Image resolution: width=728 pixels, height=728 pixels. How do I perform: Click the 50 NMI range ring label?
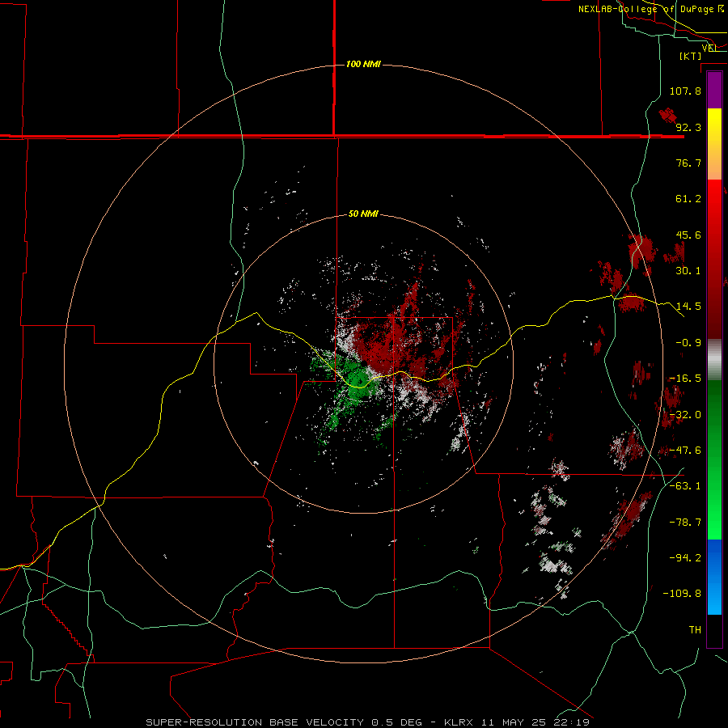coord(363,214)
